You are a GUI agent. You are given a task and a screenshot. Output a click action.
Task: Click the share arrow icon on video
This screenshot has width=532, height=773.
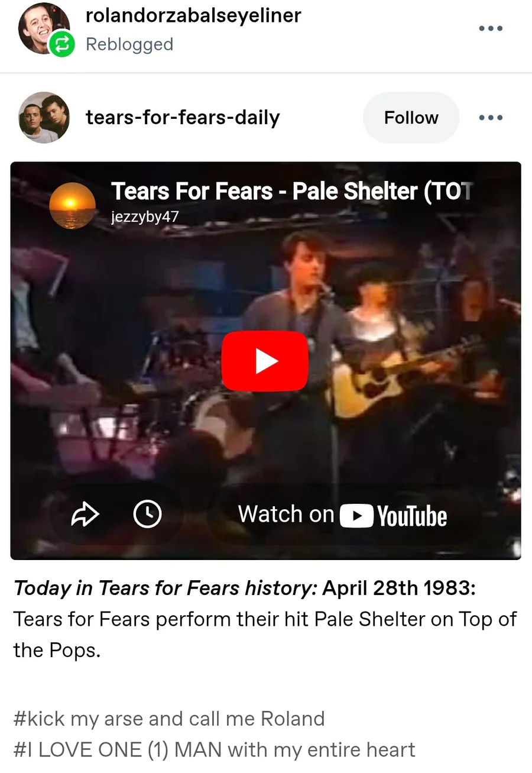point(85,514)
